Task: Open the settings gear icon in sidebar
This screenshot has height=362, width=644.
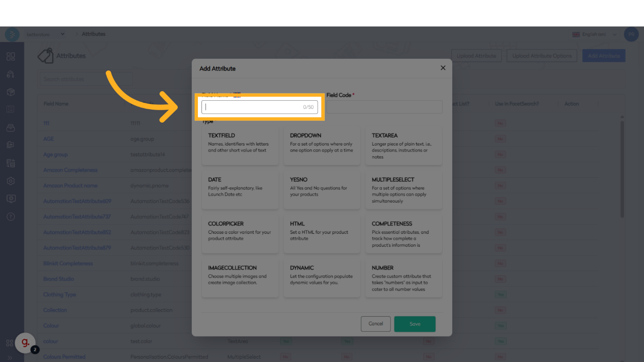Action: [x=11, y=181]
